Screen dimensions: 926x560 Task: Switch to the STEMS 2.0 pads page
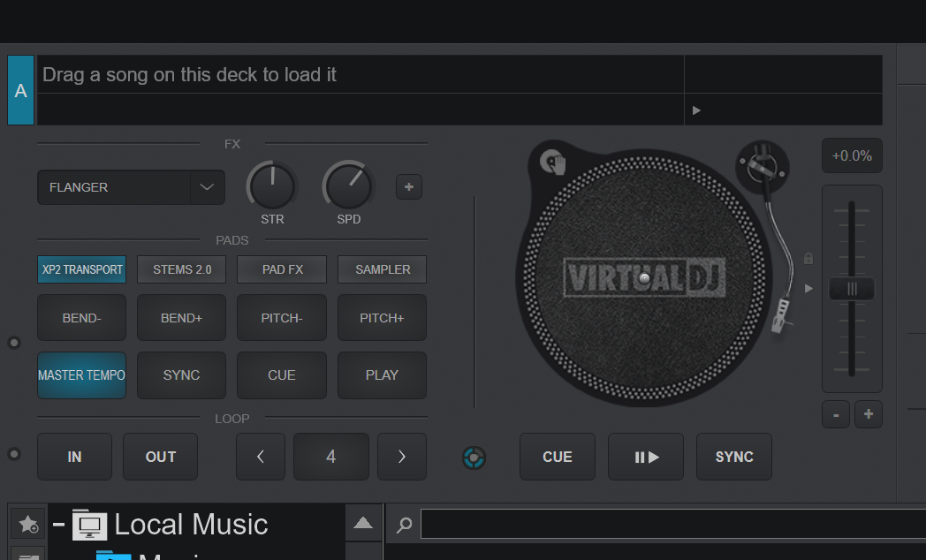[181, 269]
